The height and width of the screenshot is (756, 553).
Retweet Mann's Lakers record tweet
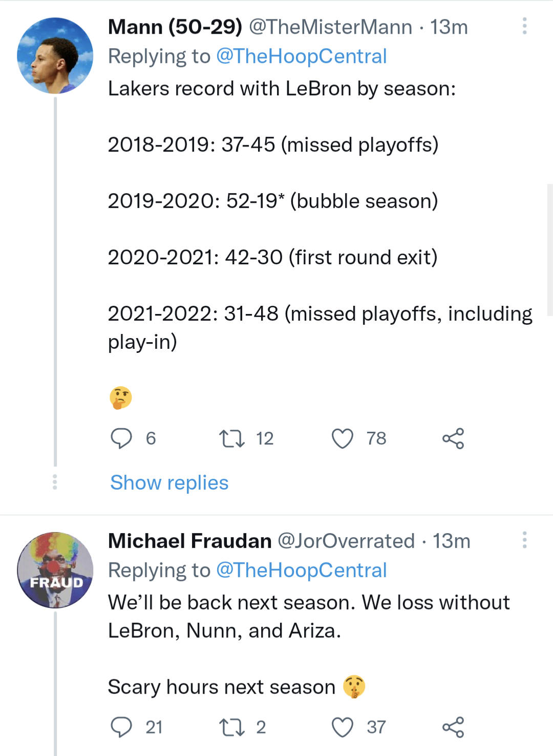[232, 438]
